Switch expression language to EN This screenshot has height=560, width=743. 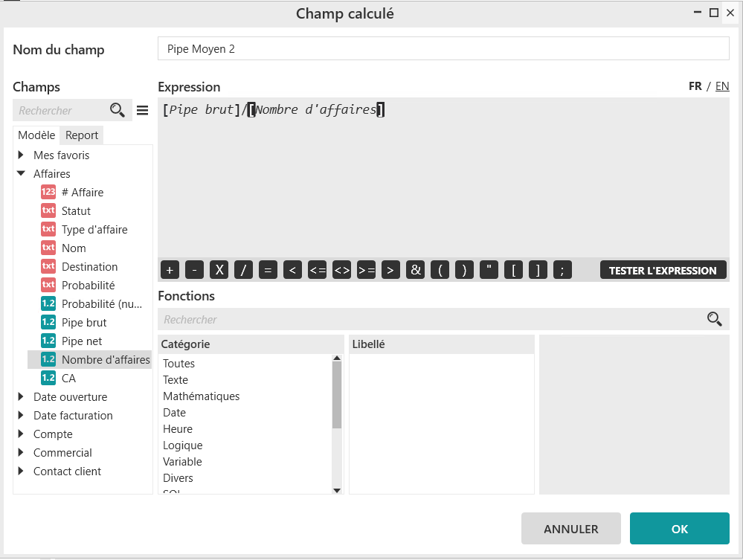[721, 86]
